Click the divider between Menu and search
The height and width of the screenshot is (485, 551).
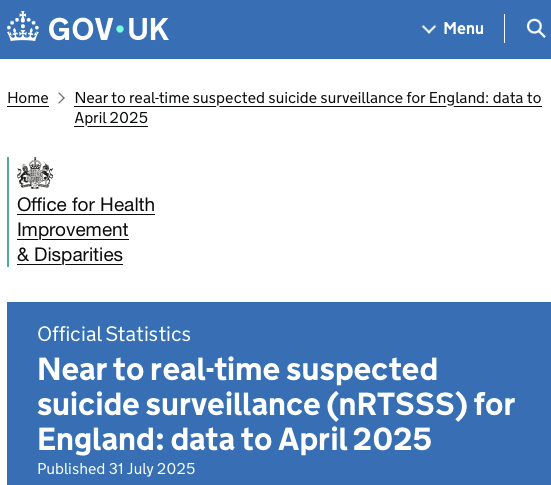click(505, 28)
